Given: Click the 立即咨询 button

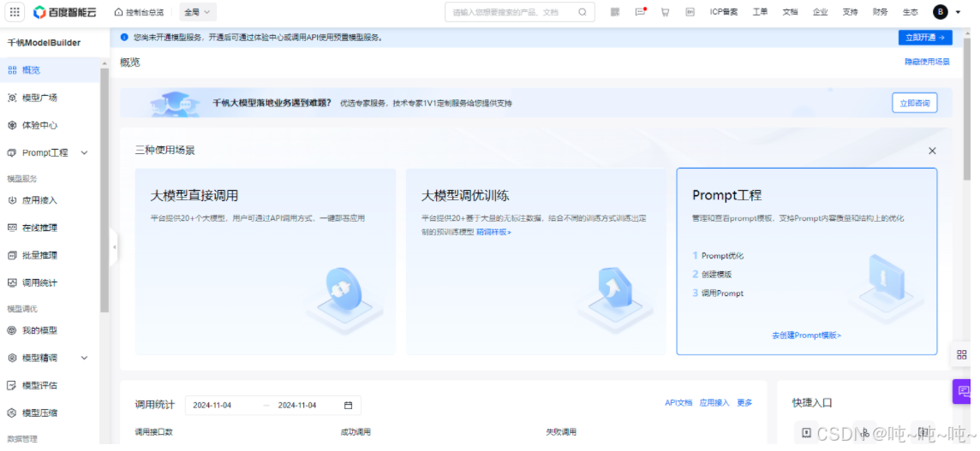Looking at the screenshot, I should click(x=914, y=103).
